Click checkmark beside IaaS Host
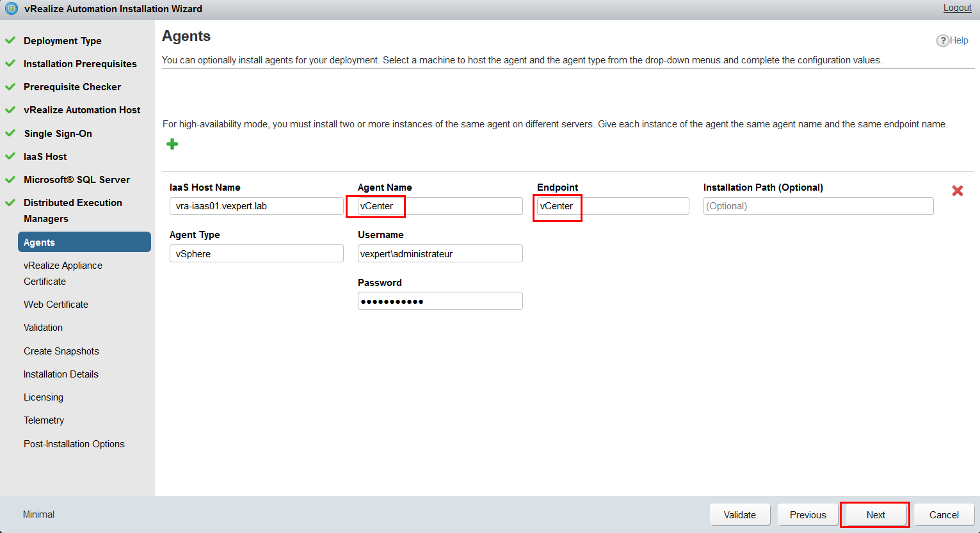Screen dimensions: 980x533 tap(10, 156)
